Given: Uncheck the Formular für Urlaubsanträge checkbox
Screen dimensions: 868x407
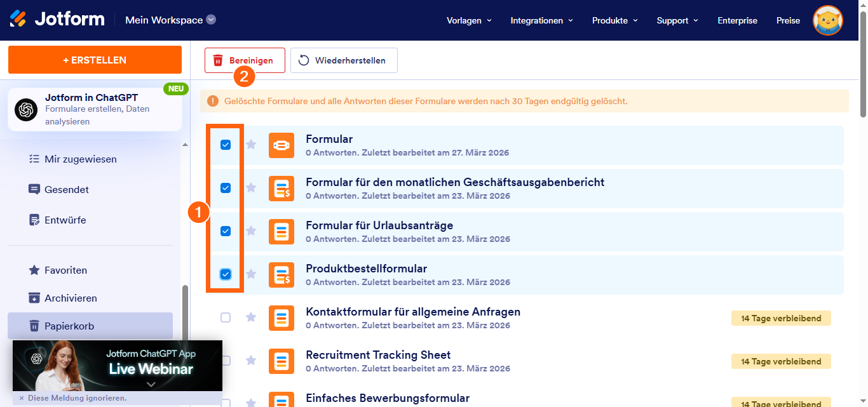Looking at the screenshot, I should (x=226, y=231).
